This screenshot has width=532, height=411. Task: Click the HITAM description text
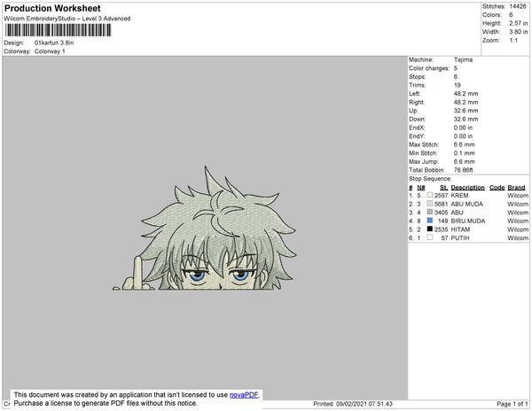pos(460,229)
